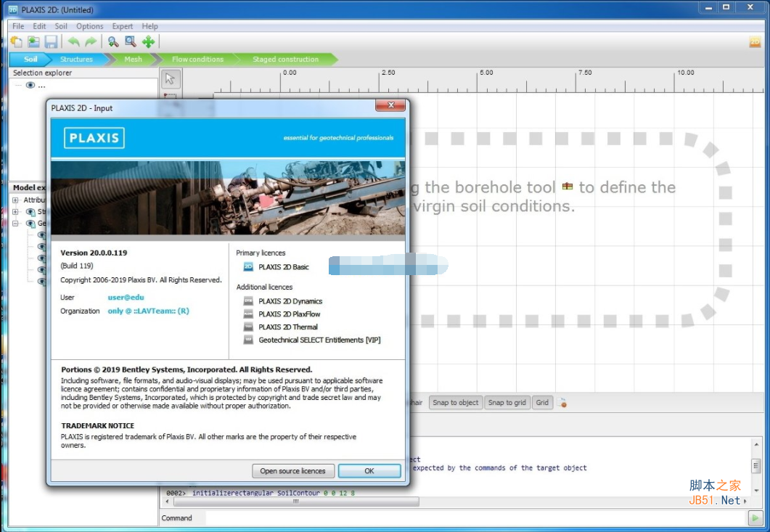Screen dimensions: 770x532
Task: Click the 'TRADEMARK NOTICE' heading
Action: tap(98, 425)
